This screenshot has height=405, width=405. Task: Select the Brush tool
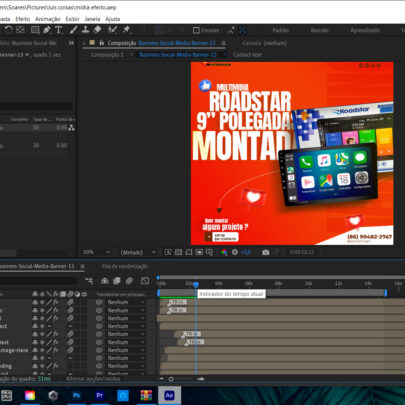coord(73,30)
